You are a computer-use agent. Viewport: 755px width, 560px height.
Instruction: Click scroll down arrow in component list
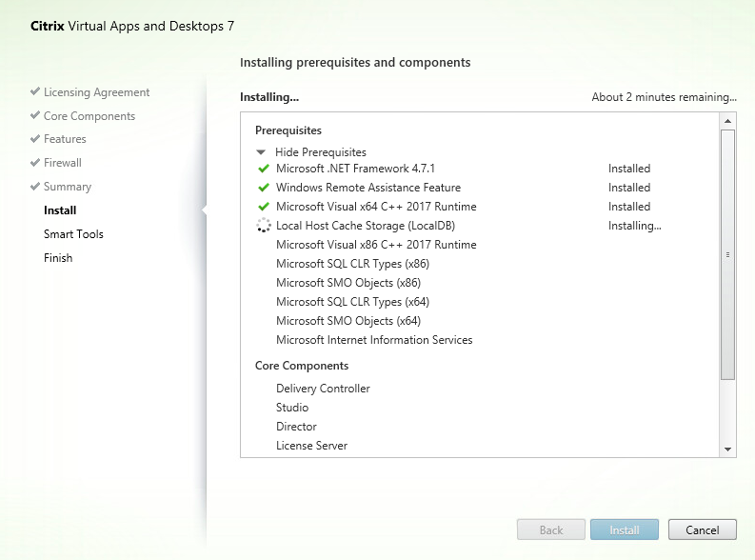pos(727,449)
